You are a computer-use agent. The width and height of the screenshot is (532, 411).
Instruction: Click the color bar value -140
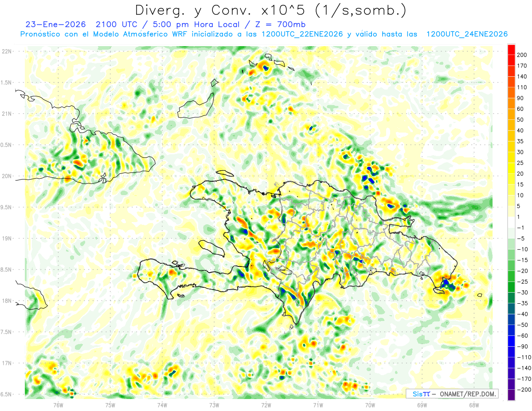click(x=524, y=368)
